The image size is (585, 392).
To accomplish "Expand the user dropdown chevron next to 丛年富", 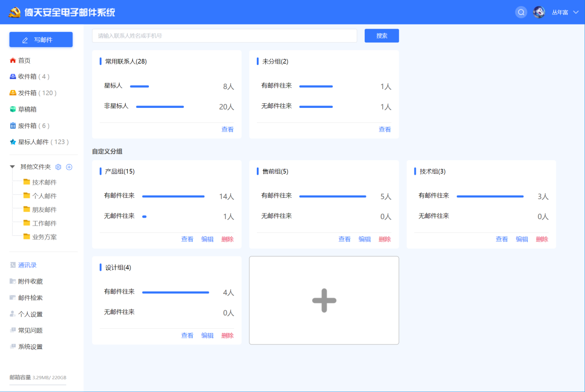I will point(575,12).
